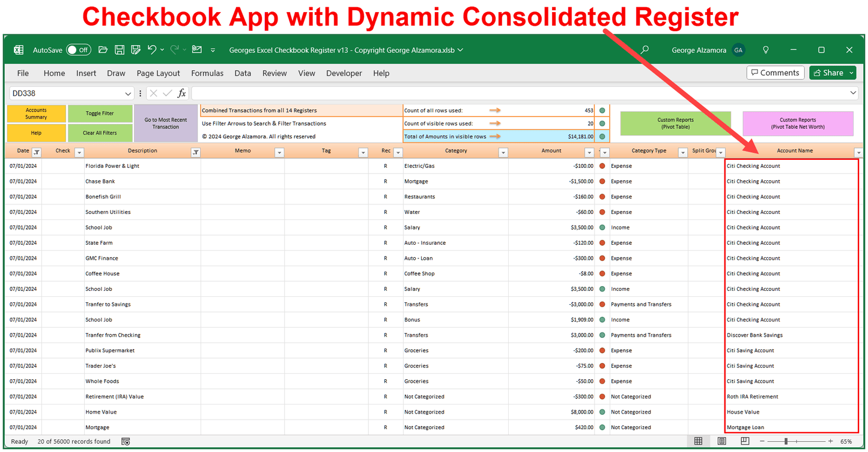Click into the formula bar input
The image size is (868, 452).
pyautogui.click(x=517, y=93)
